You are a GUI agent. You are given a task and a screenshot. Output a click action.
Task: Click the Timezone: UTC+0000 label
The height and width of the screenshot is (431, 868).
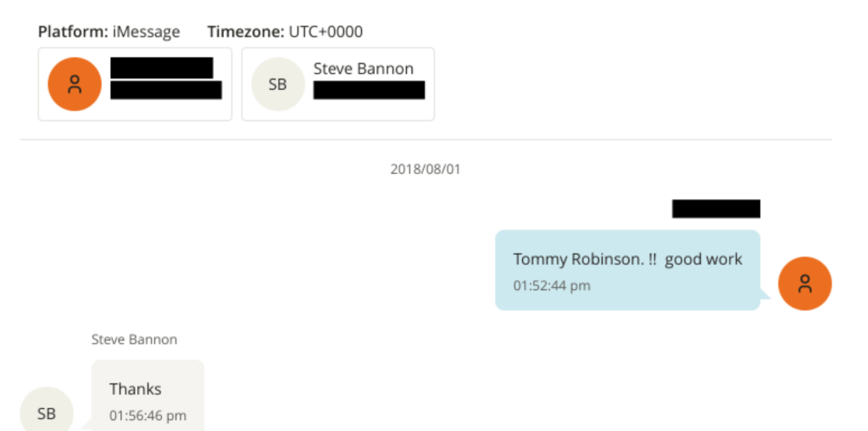coord(285,32)
